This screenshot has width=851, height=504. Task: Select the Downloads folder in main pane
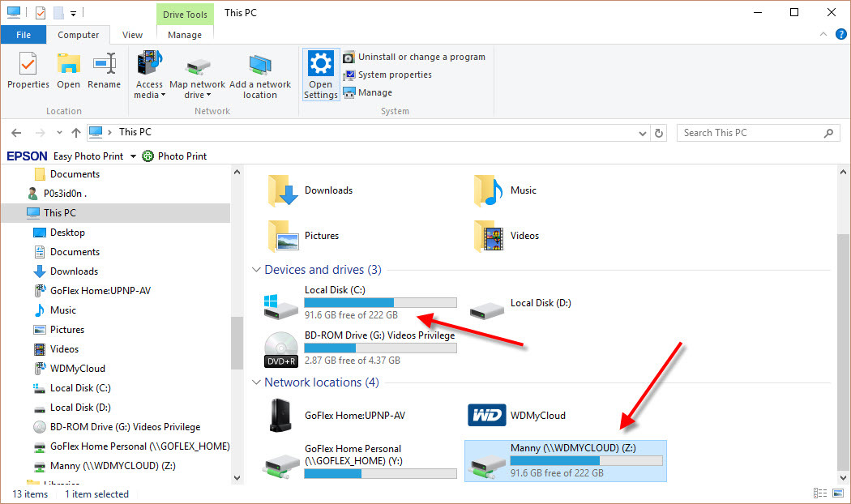[x=310, y=190]
